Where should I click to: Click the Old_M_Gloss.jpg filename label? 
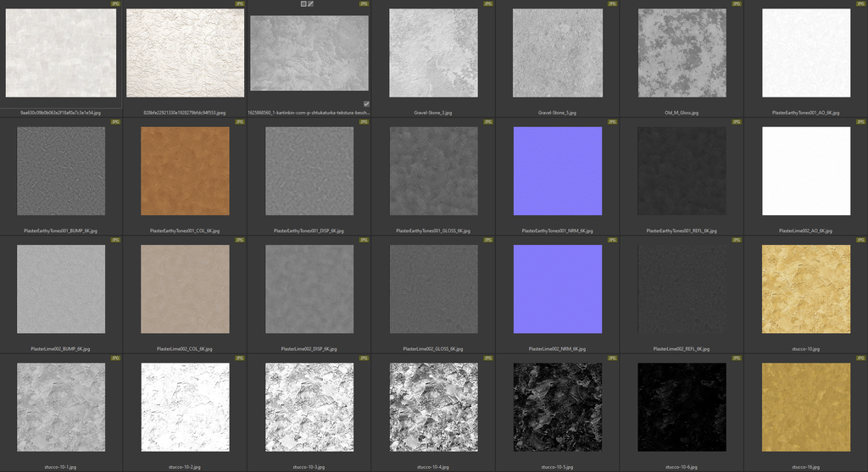(x=682, y=112)
